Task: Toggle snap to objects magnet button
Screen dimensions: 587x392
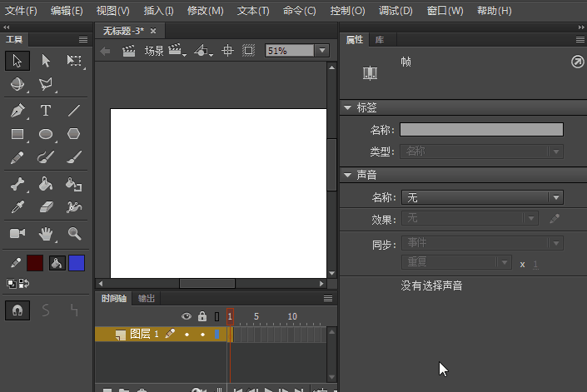Action: pos(17,310)
